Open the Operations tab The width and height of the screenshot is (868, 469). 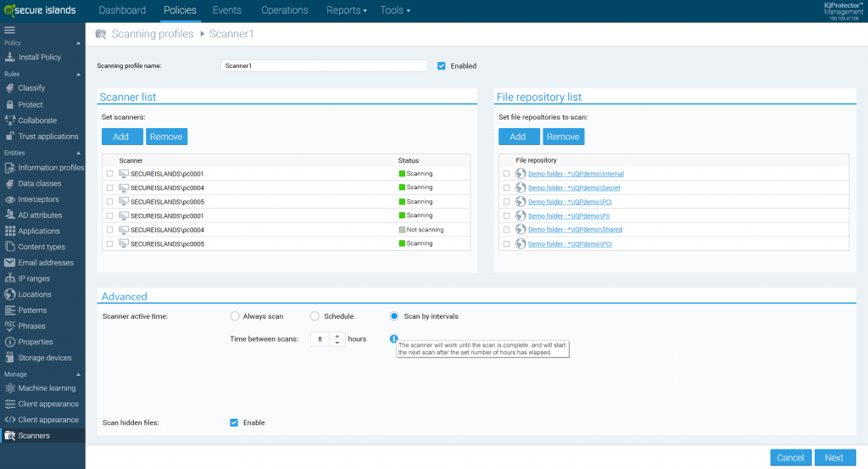pos(285,10)
